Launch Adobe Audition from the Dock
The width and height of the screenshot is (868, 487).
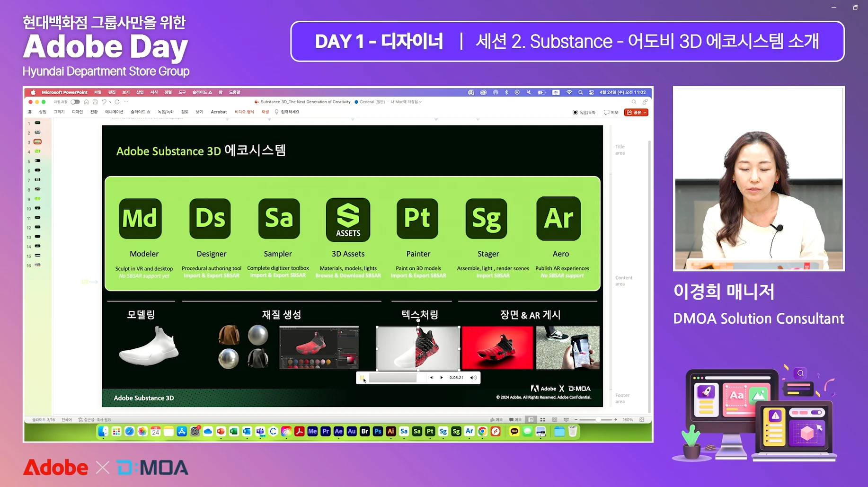click(x=352, y=431)
